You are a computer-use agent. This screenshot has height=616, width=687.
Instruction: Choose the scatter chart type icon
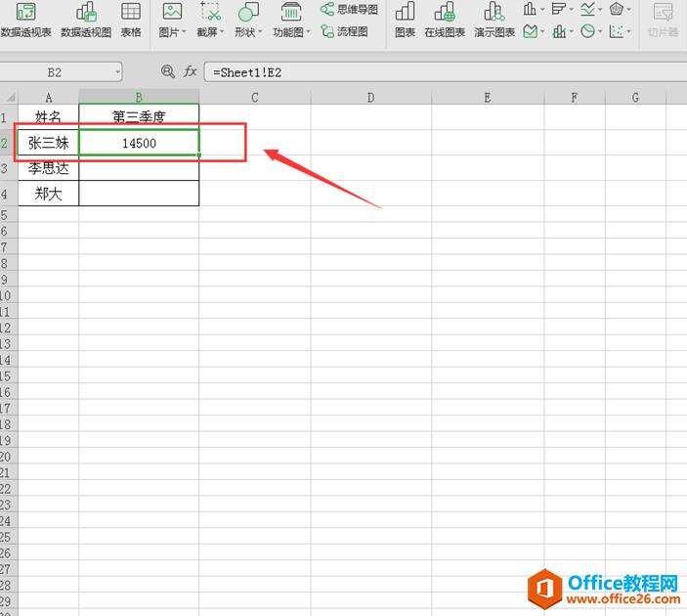tap(617, 31)
